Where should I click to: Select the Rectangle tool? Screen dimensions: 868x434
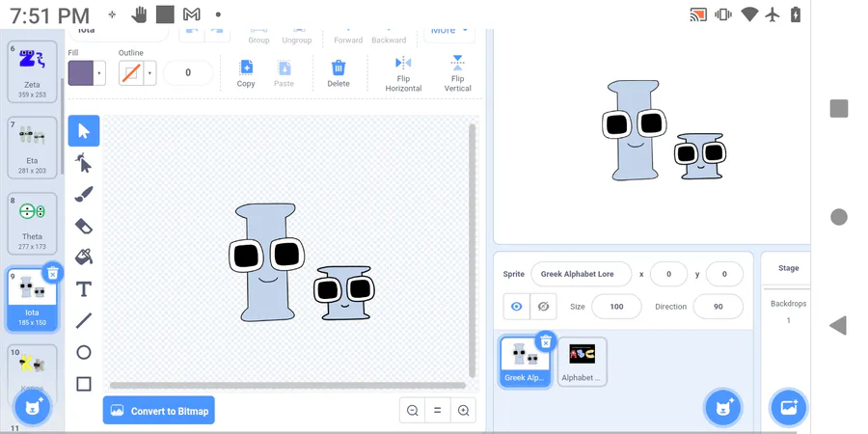pos(84,384)
